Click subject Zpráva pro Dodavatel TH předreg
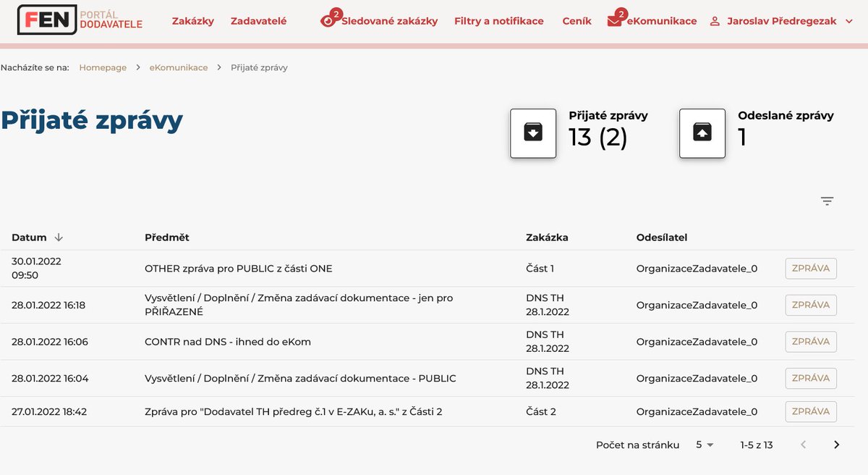 293,411
